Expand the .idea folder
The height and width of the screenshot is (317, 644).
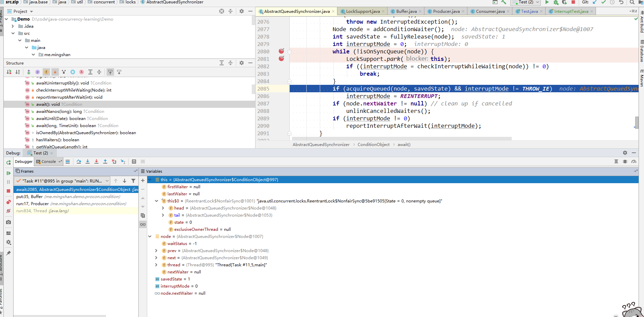click(13, 26)
